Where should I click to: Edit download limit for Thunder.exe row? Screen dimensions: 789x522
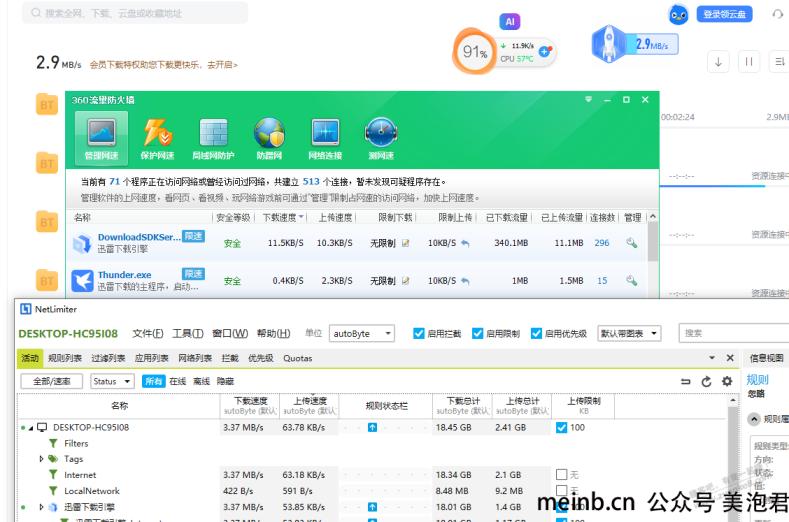click(406, 281)
